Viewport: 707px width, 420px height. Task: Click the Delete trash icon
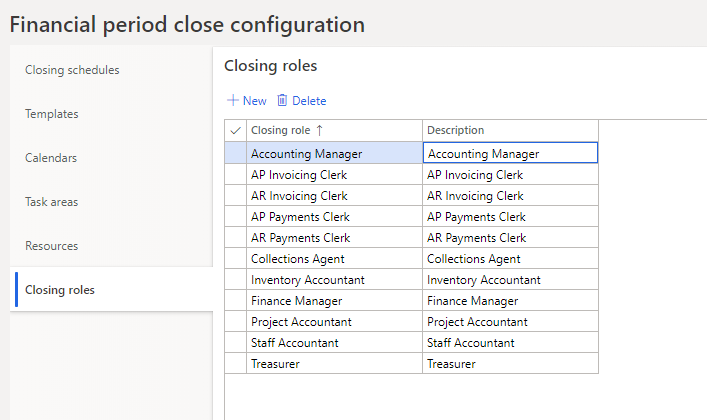tap(282, 101)
